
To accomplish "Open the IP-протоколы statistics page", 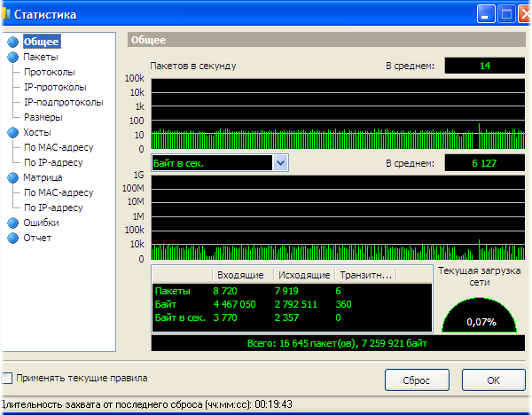I will (x=55, y=87).
